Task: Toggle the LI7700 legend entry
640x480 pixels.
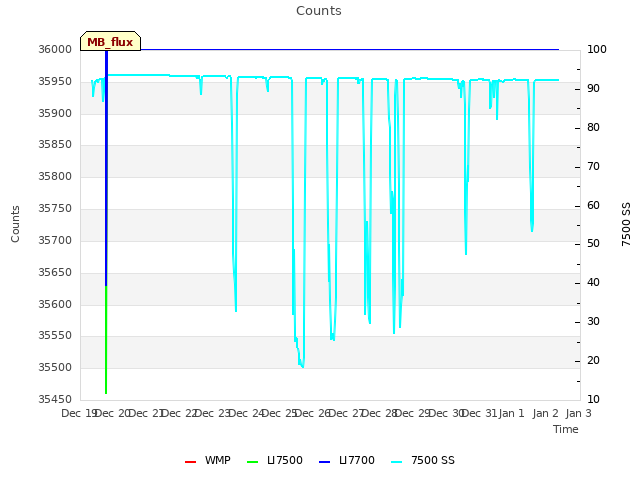Action: pos(347,460)
